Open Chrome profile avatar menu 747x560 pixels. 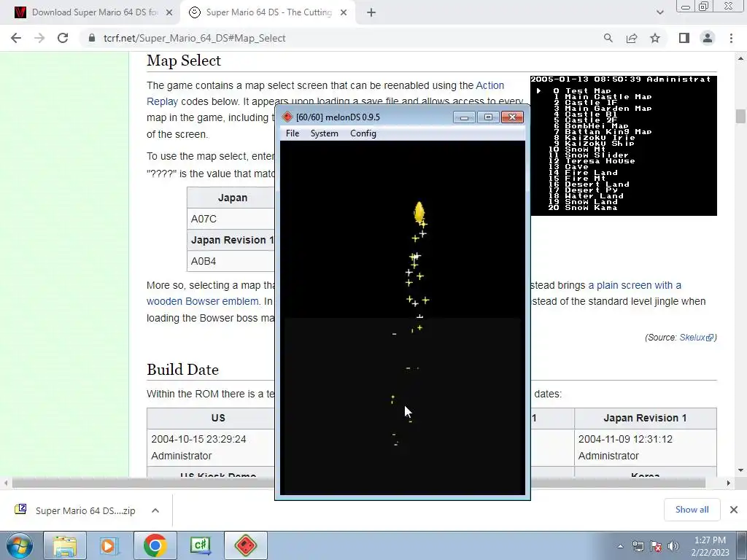click(x=708, y=38)
